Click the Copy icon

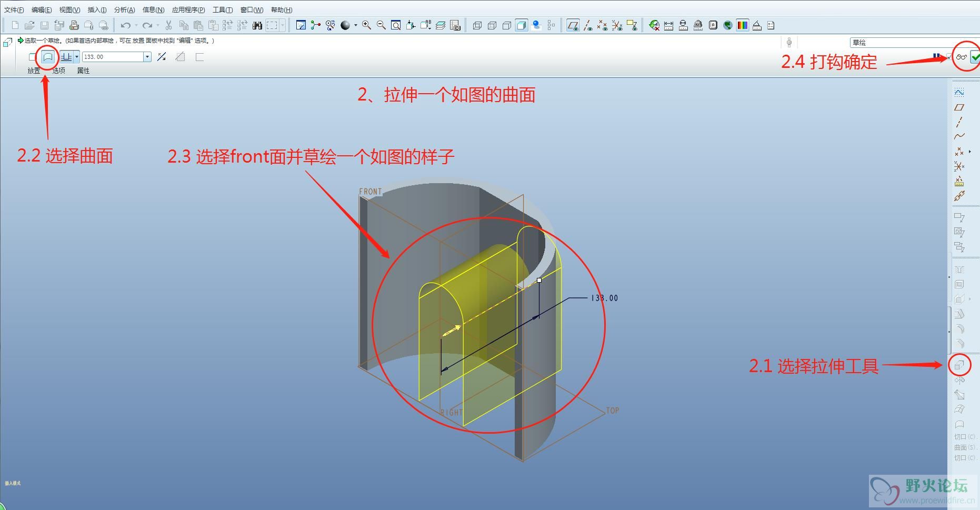pyautogui.click(x=184, y=25)
